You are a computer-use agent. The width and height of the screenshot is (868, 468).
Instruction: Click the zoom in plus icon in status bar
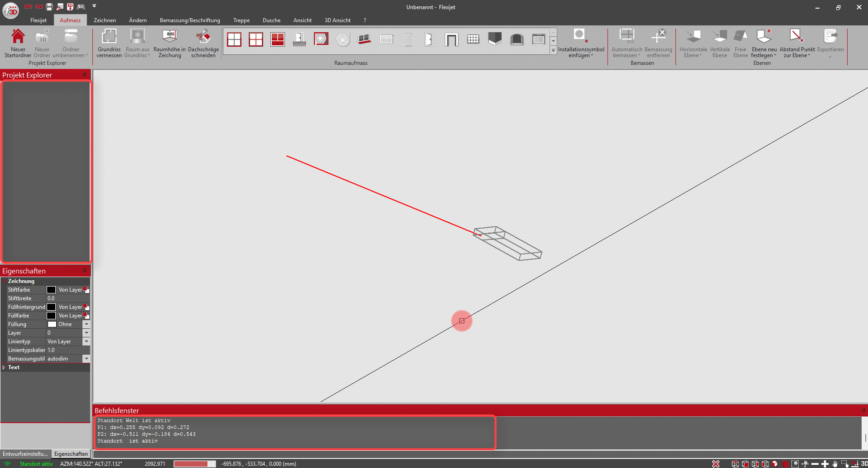825,463
